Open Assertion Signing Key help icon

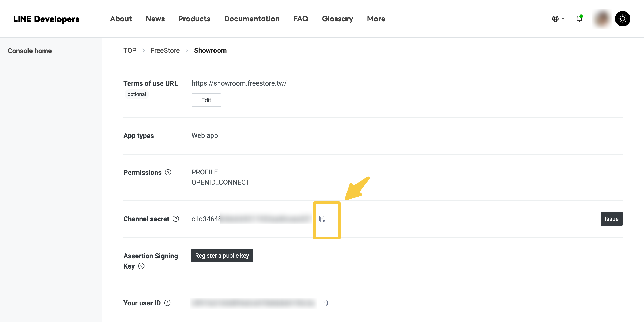tap(141, 266)
